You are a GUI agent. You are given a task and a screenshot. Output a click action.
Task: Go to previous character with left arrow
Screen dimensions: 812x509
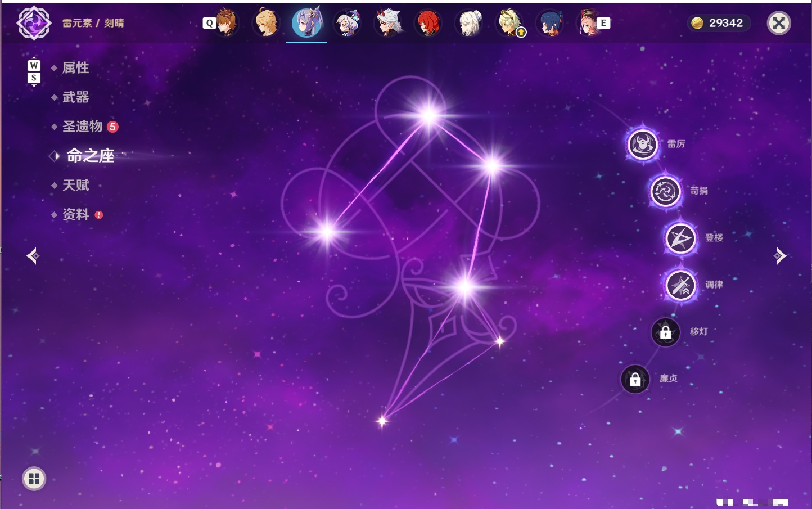[x=33, y=256]
